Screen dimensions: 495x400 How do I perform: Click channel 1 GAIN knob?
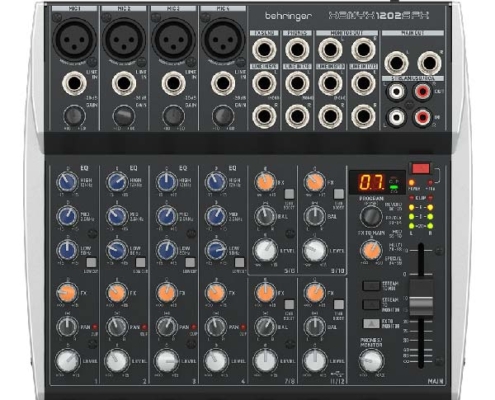click(74, 116)
